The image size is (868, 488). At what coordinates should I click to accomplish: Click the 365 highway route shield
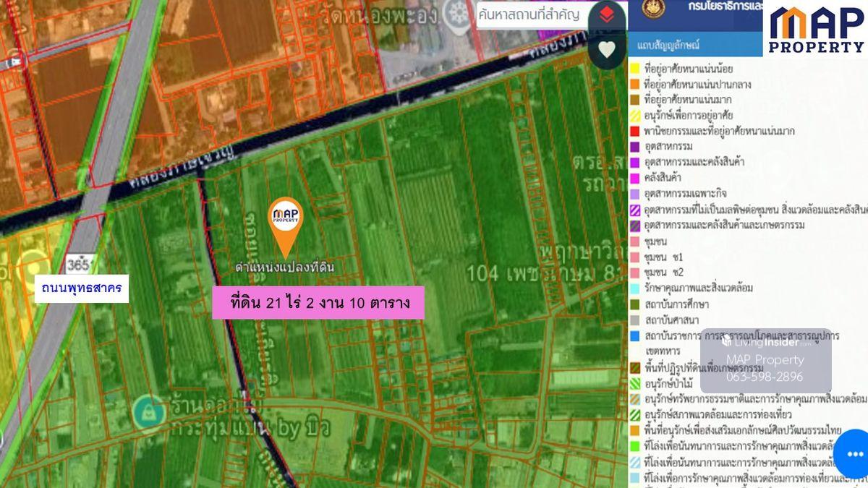click(78, 265)
